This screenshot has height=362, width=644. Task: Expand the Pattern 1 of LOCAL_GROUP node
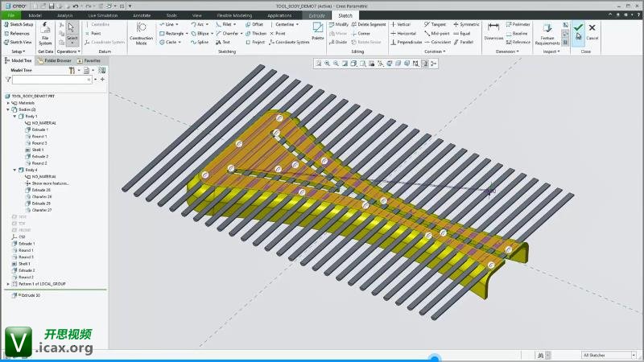[8, 284]
